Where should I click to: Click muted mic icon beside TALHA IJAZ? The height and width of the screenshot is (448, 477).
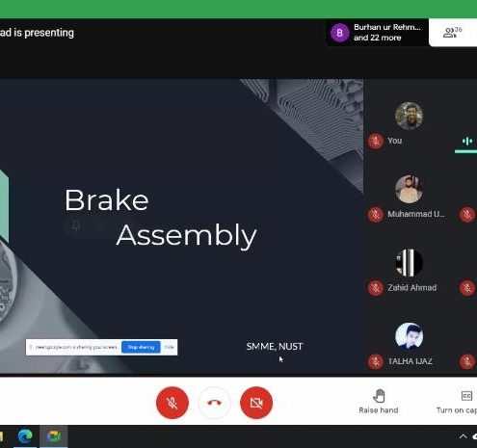tap(375, 361)
